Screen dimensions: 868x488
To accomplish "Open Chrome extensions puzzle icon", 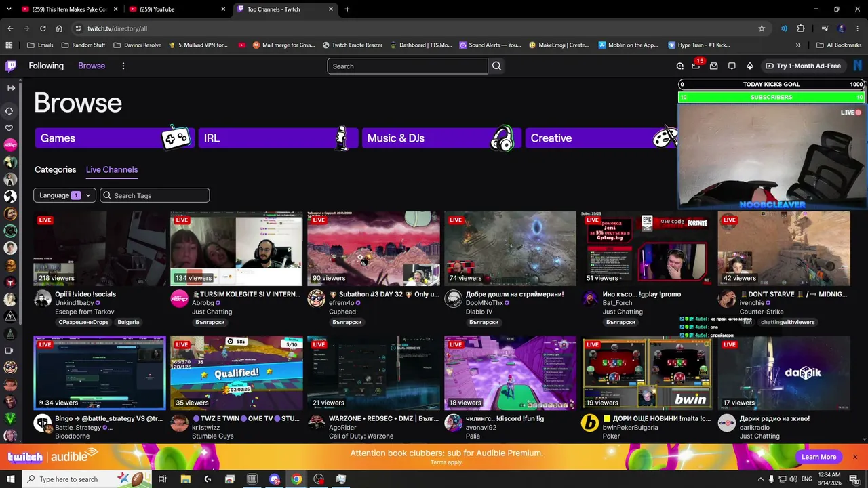I will click(x=801, y=28).
